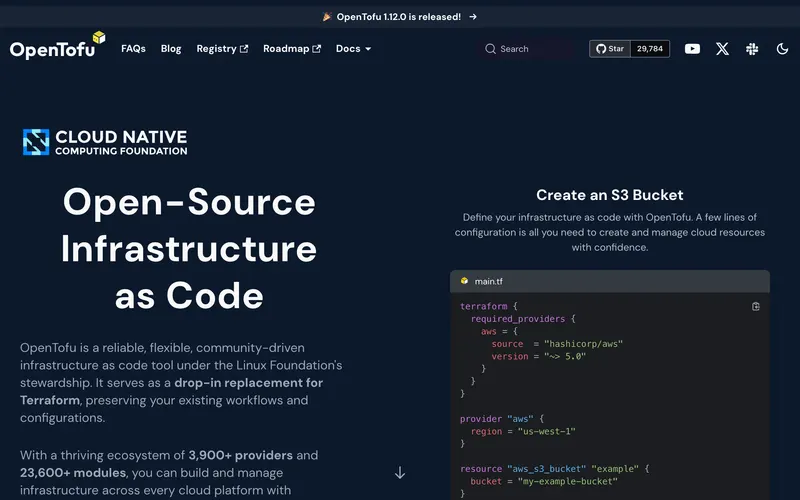This screenshot has width=800, height=500.
Task: Click the "hashicorp/aws" source value
Action: (583, 344)
